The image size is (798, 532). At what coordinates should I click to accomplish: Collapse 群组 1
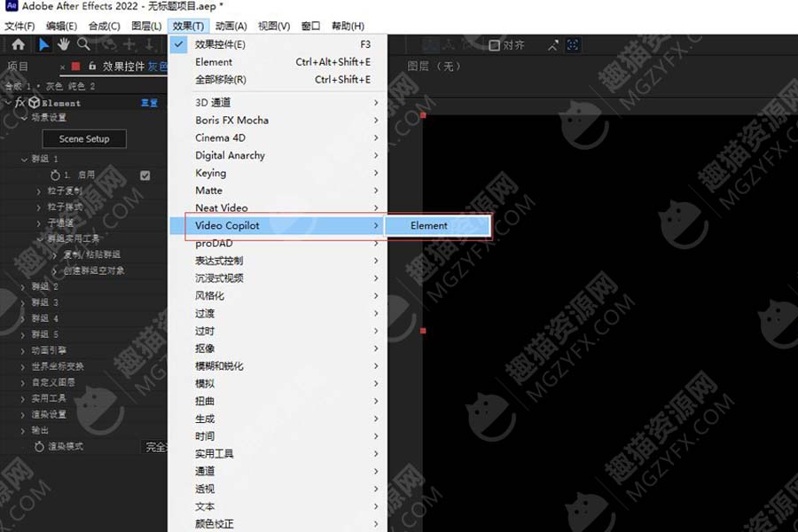click(24, 160)
